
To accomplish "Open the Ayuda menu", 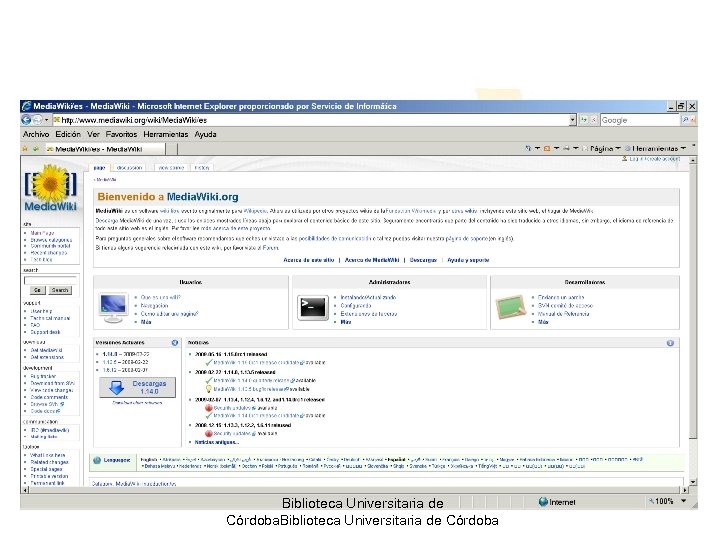I will pyautogui.click(x=205, y=134).
